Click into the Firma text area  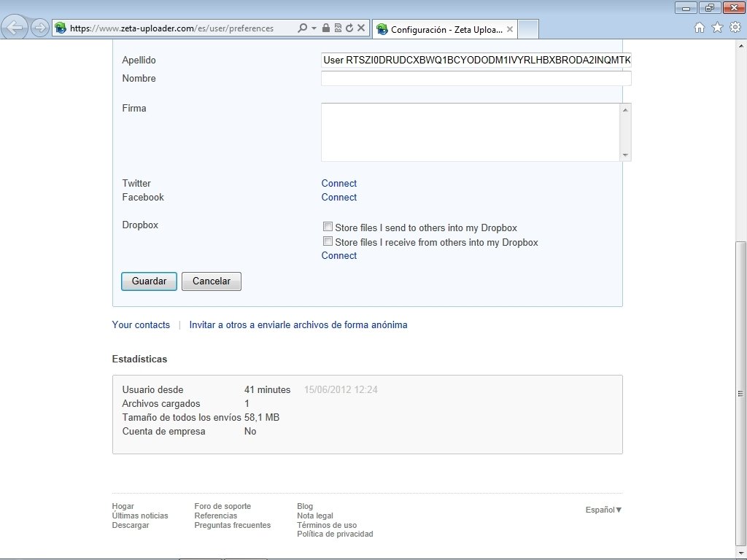click(471, 133)
